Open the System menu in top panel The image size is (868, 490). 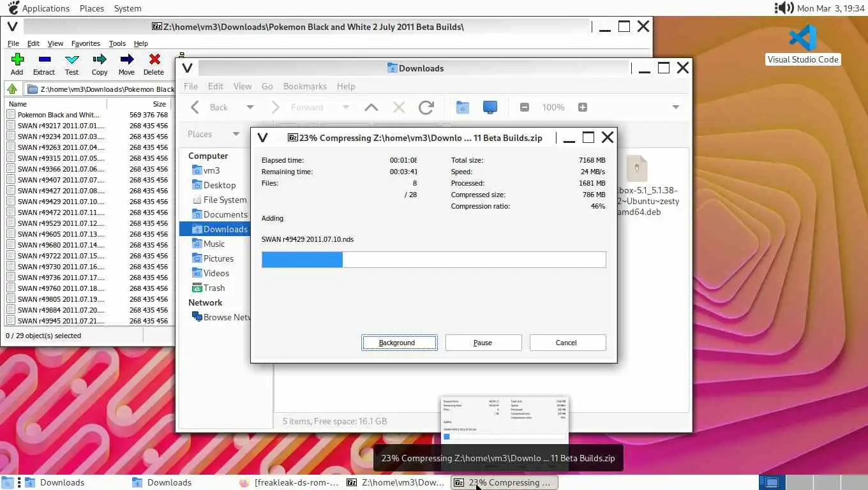[128, 8]
